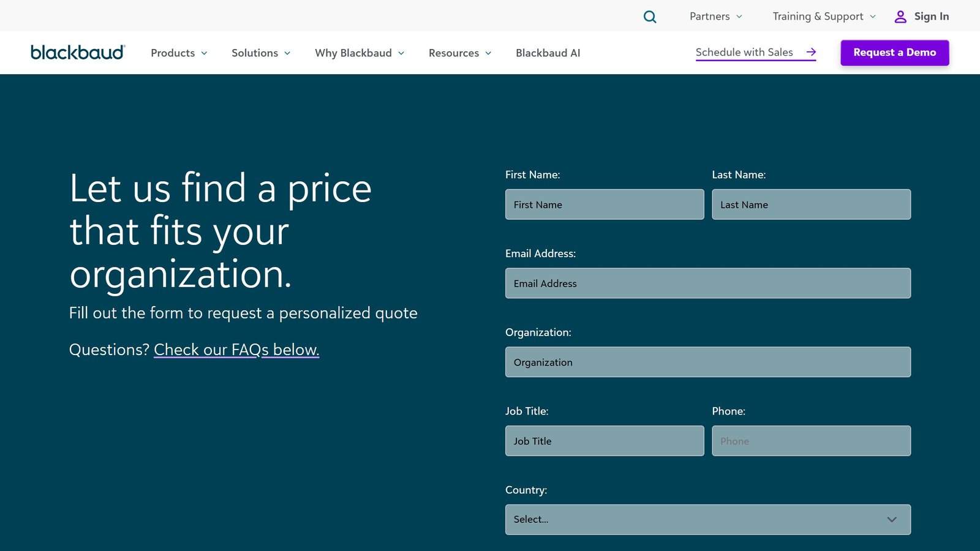
Task: Follow the Check our FAQs below link
Action: (x=236, y=350)
